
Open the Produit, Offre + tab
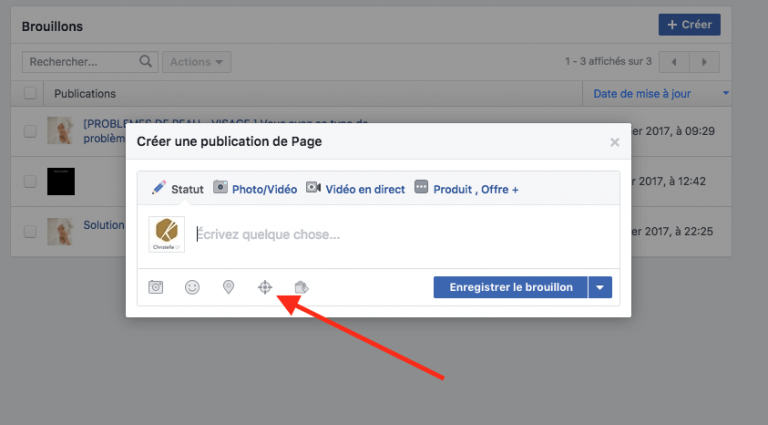[466, 188]
